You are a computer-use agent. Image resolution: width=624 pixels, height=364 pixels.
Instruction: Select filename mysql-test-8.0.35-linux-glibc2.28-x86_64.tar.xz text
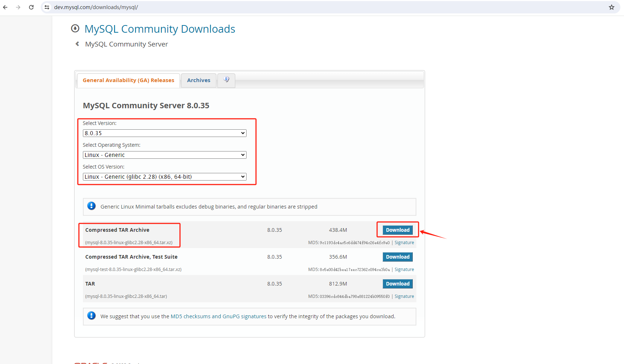coord(133,270)
